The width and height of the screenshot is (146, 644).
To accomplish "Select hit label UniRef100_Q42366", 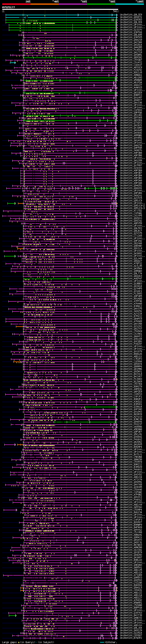I will click(x=131, y=42).
